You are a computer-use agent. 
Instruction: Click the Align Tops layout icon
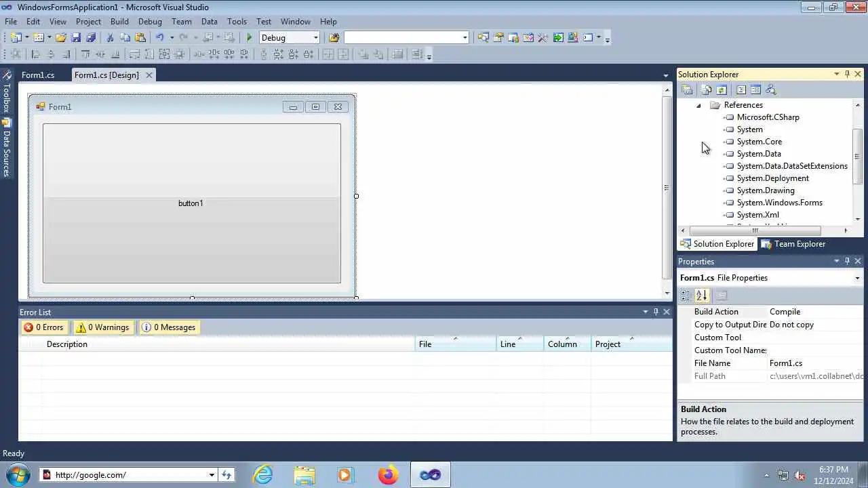coord(85,55)
